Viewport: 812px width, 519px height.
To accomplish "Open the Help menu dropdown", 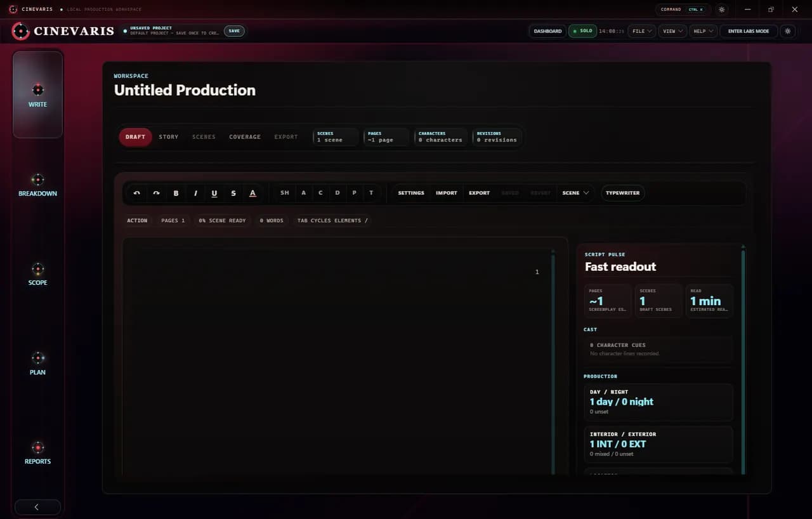I will pyautogui.click(x=703, y=31).
